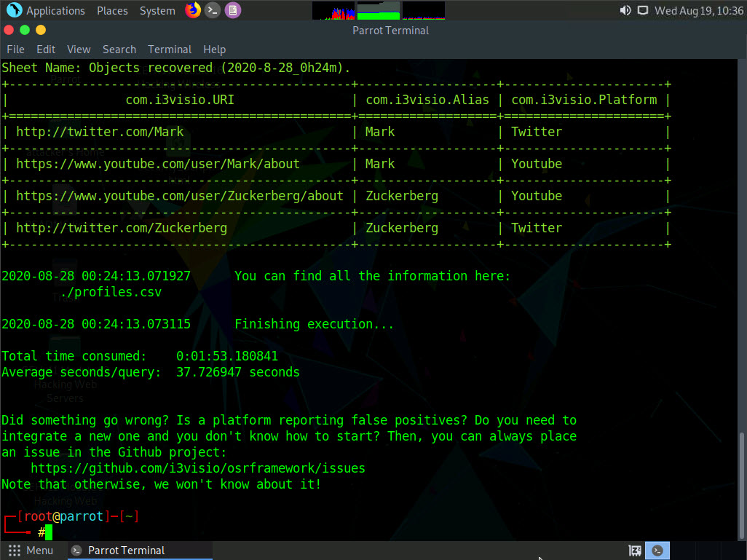Click Youtube platform in the user/Zuckerberg row
Screen dimensions: 747x560
537,195
